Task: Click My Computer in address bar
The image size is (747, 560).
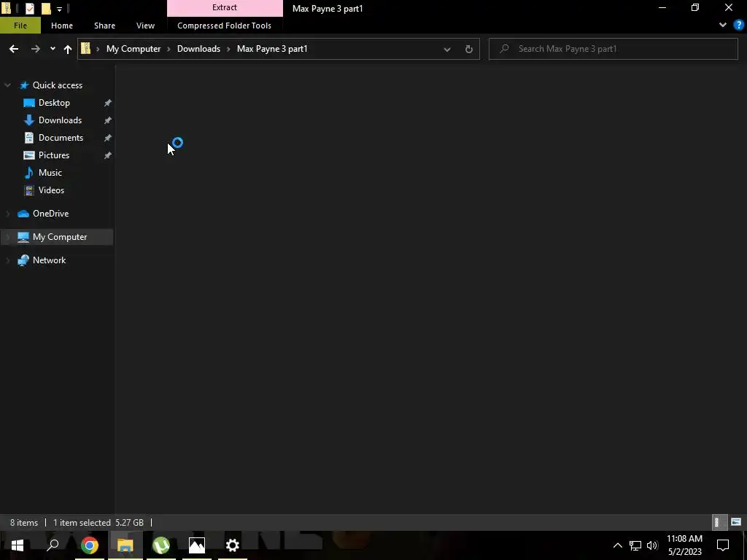Action: [x=133, y=49]
